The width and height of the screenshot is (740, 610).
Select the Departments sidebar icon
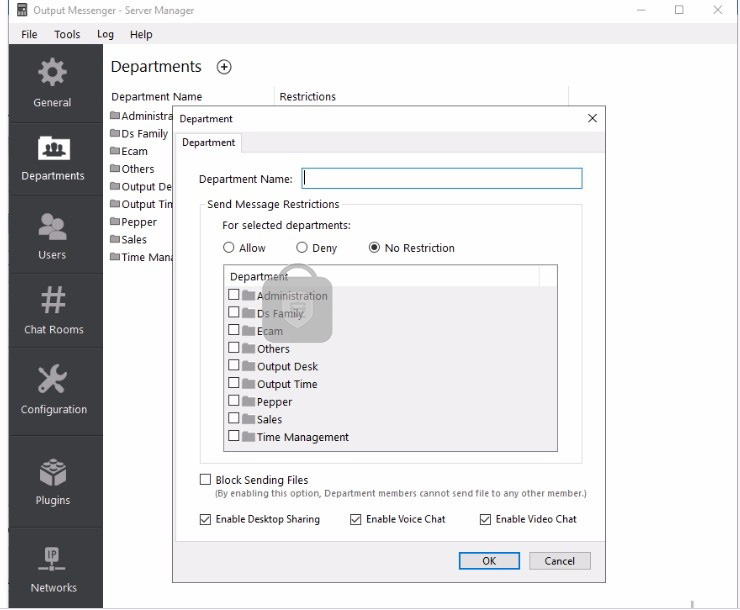point(54,148)
